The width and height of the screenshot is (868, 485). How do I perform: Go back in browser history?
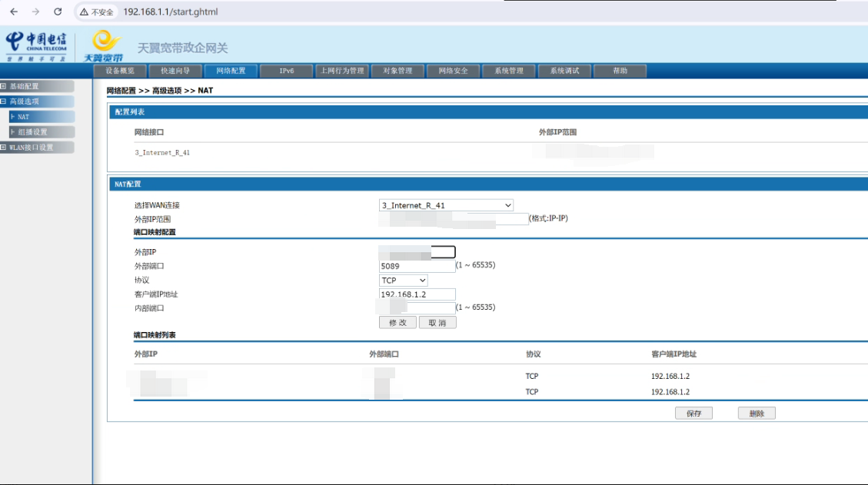(14, 12)
